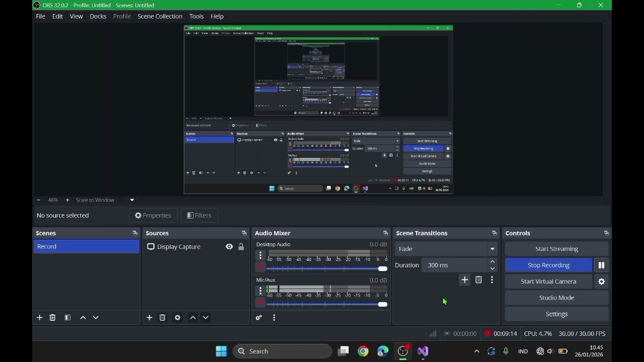This screenshot has width=644, height=362.
Task: Add a configurable transition with the plus icon
Action: point(464,280)
